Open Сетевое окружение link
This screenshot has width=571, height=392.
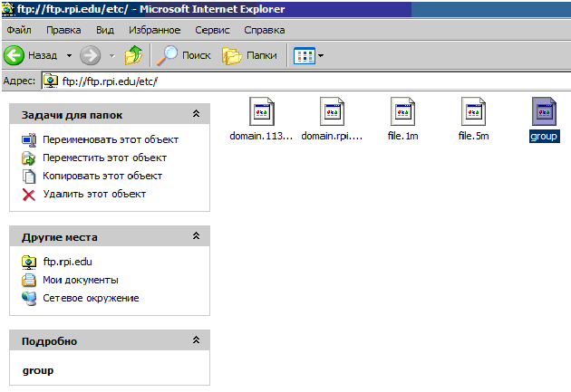point(91,298)
